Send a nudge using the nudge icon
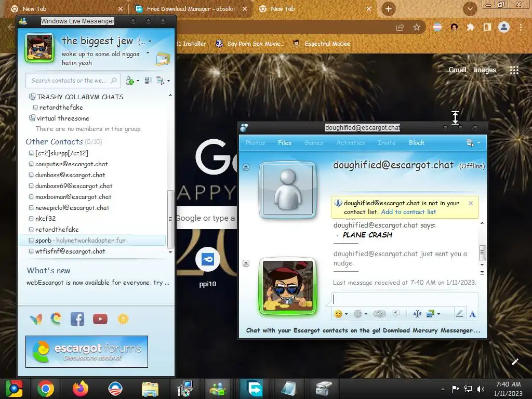The image size is (532, 399). (x=379, y=314)
